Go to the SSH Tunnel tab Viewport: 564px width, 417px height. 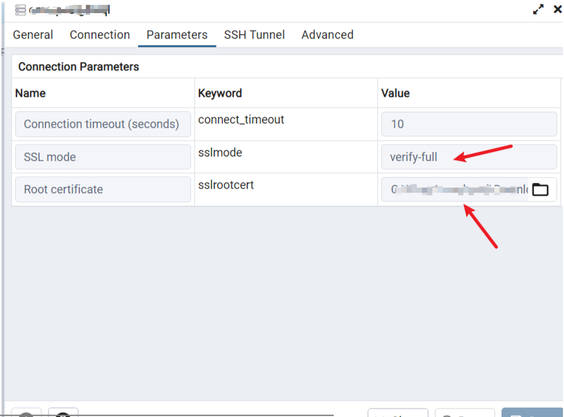254,35
